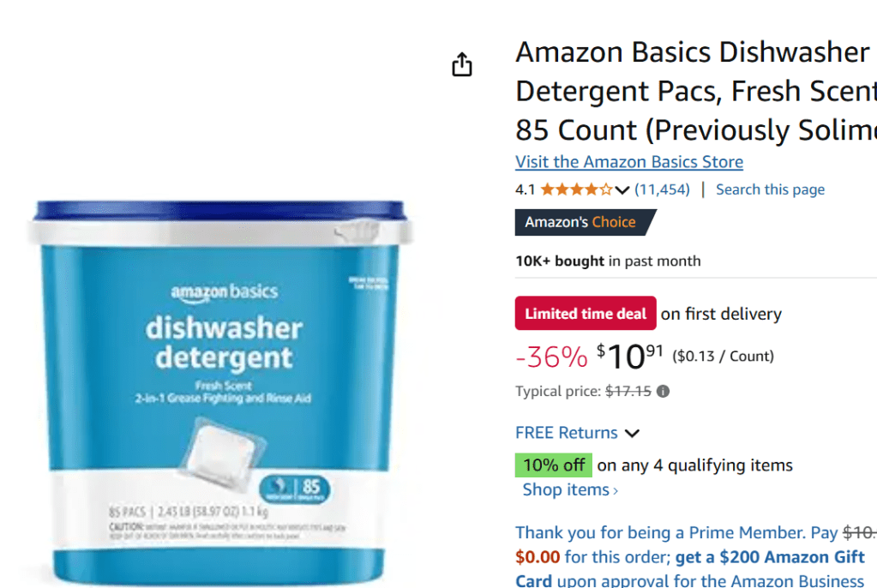Click the Limited time deal badge
Viewport: 877px width, 588px height.
click(x=586, y=314)
